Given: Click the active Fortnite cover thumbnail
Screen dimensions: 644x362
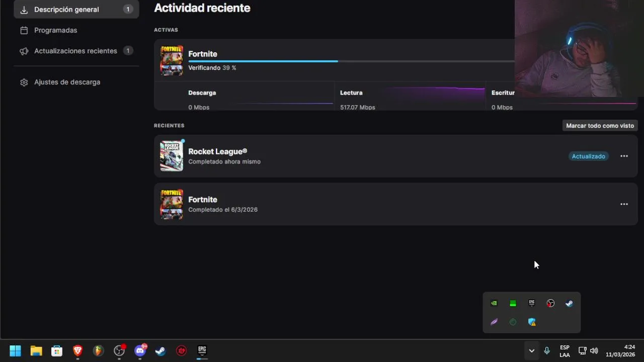Looking at the screenshot, I should pos(172,60).
